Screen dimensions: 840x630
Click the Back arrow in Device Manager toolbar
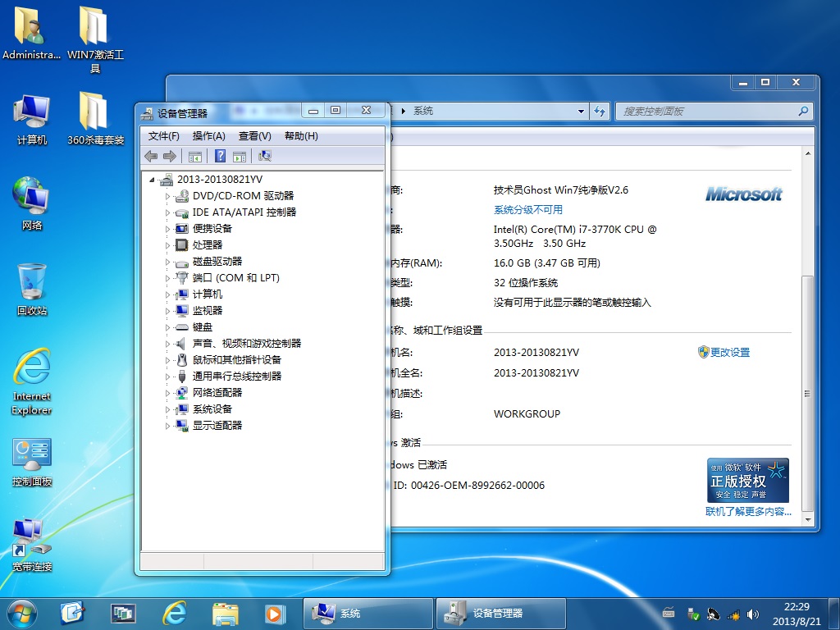[x=151, y=156]
